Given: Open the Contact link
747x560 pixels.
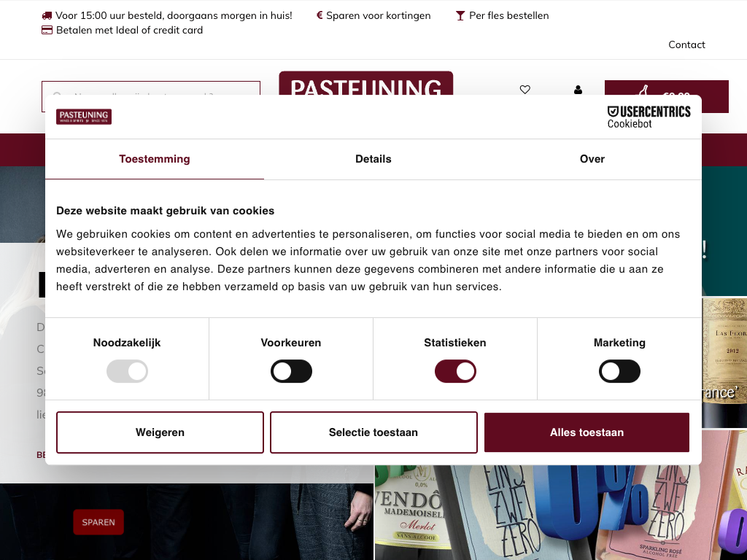Looking at the screenshot, I should [x=686, y=44].
